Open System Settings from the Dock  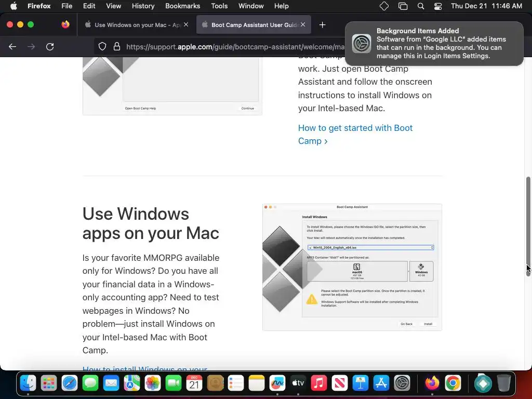click(402, 383)
